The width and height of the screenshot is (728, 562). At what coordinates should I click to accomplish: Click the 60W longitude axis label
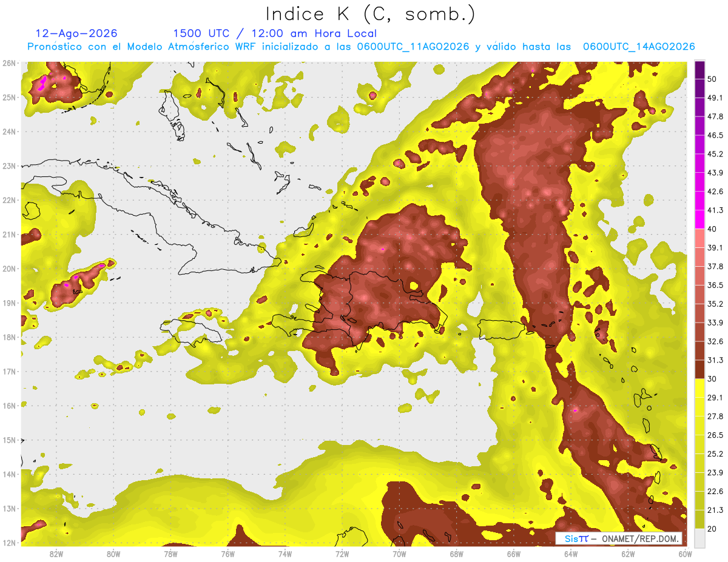pyautogui.click(x=686, y=554)
